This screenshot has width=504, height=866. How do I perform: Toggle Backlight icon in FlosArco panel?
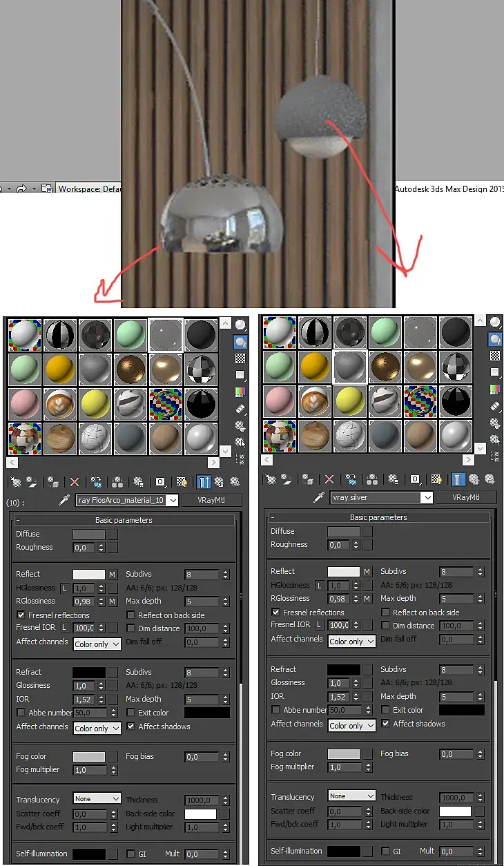tap(240, 341)
